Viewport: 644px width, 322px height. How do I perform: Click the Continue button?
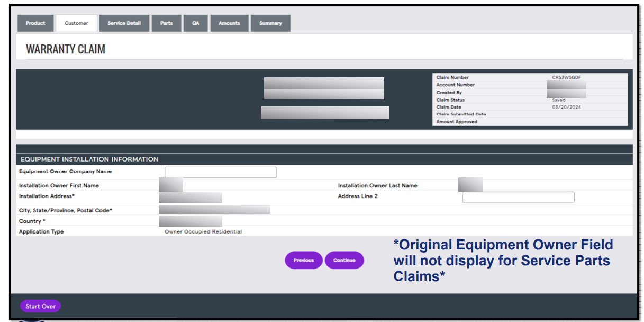[344, 260]
